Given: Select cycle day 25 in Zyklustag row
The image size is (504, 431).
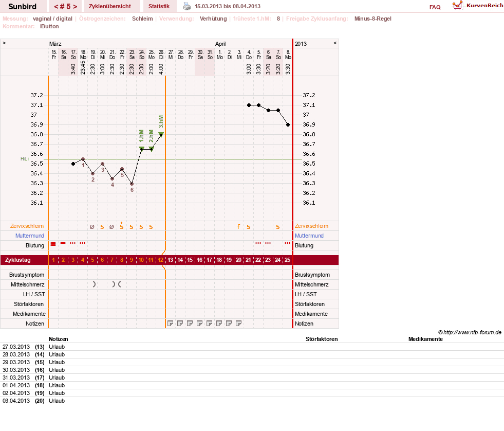Looking at the screenshot, I should click(x=287, y=260).
